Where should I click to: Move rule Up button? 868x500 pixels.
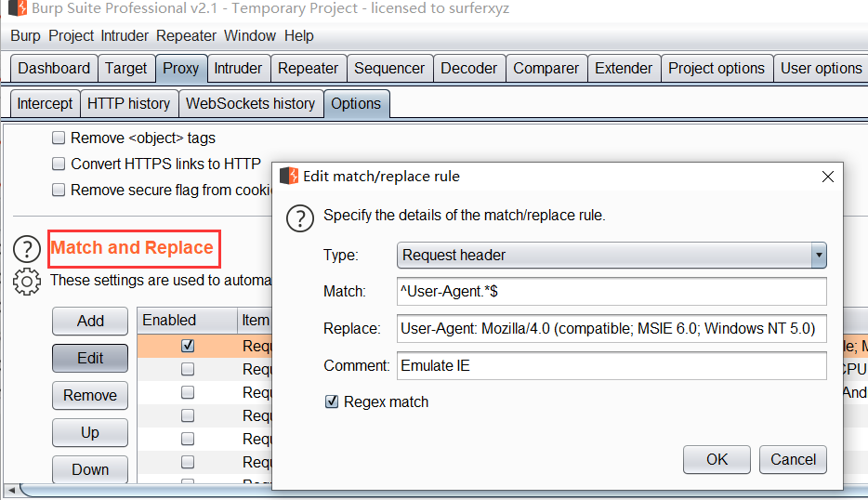pos(90,432)
